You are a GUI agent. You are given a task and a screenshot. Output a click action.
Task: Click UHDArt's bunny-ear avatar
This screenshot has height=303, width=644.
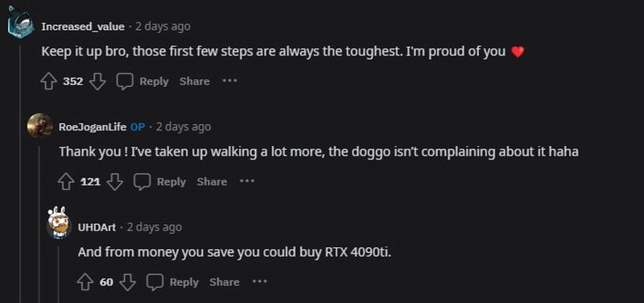[x=57, y=223]
